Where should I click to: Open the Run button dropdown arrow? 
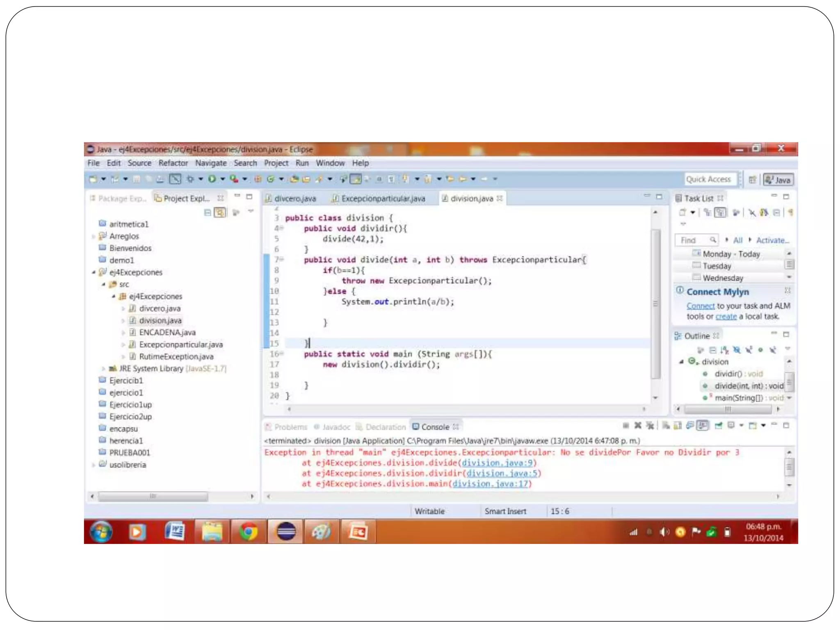(x=223, y=179)
